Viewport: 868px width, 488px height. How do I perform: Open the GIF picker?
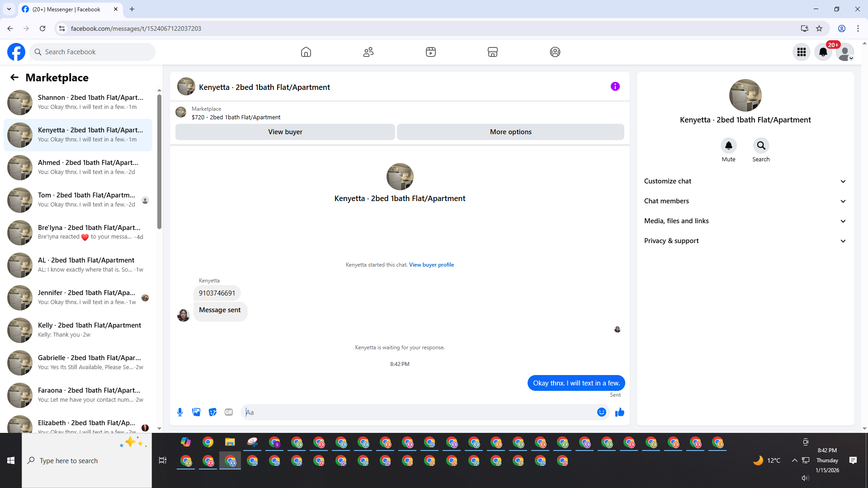229,412
